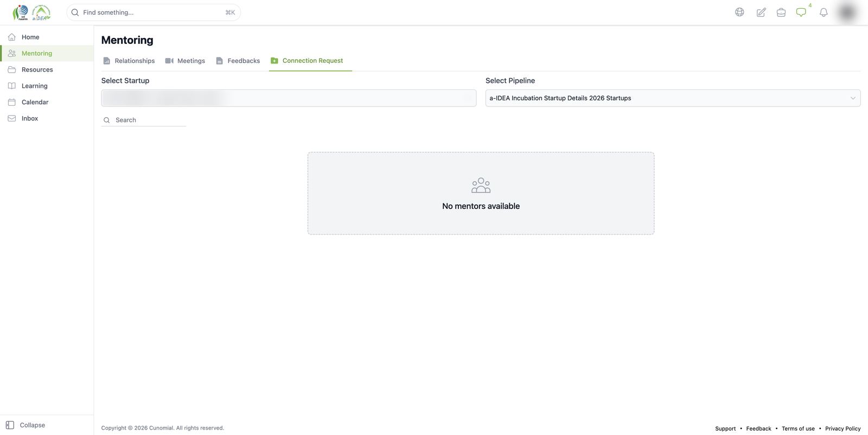Open Calendar in the sidebar
This screenshot has height=435, width=868.
[47, 102]
